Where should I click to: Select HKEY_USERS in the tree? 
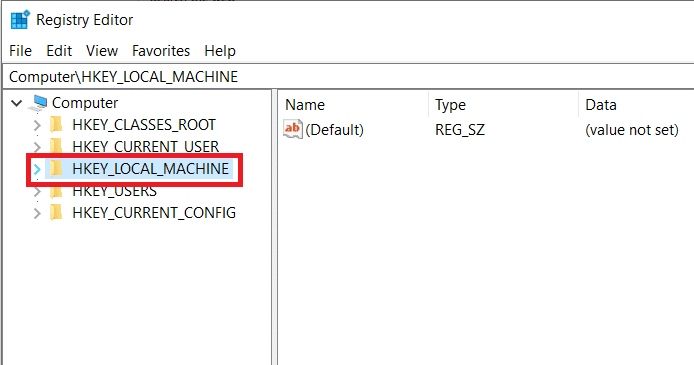tap(115, 191)
